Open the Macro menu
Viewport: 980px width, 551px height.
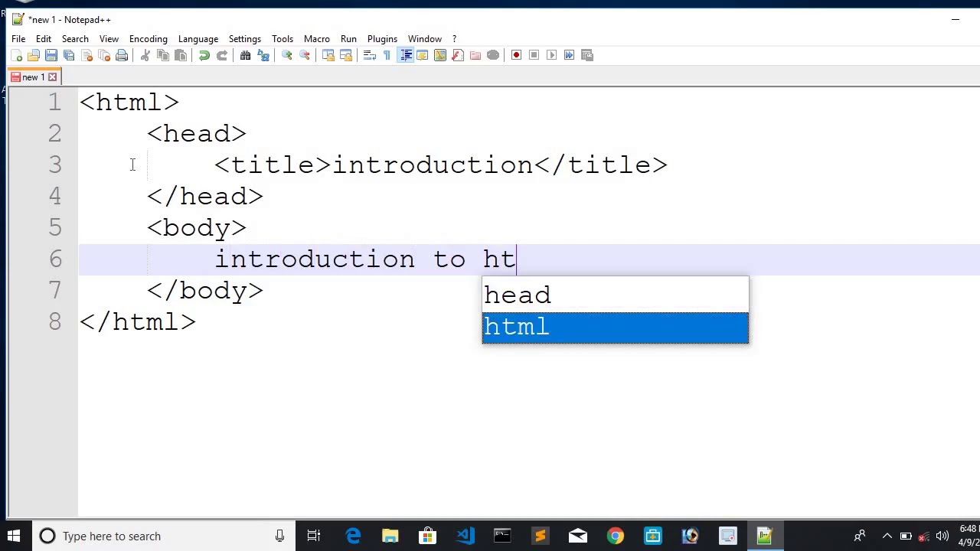pos(317,39)
